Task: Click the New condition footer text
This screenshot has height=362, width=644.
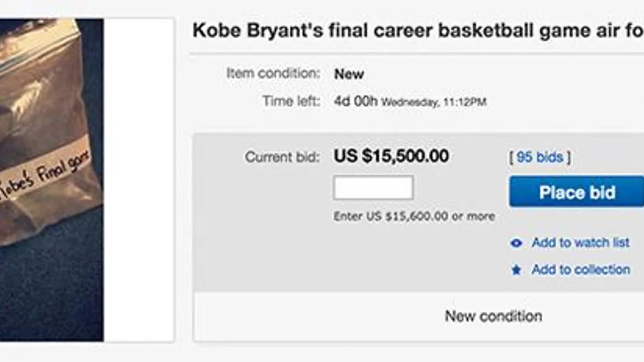Action: (x=493, y=316)
